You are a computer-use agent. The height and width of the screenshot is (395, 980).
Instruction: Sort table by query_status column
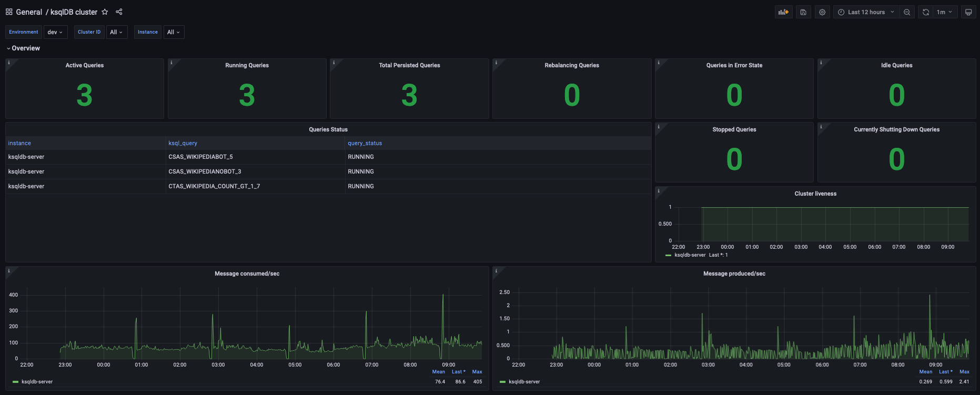pyautogui.click(x=365, y=143)
